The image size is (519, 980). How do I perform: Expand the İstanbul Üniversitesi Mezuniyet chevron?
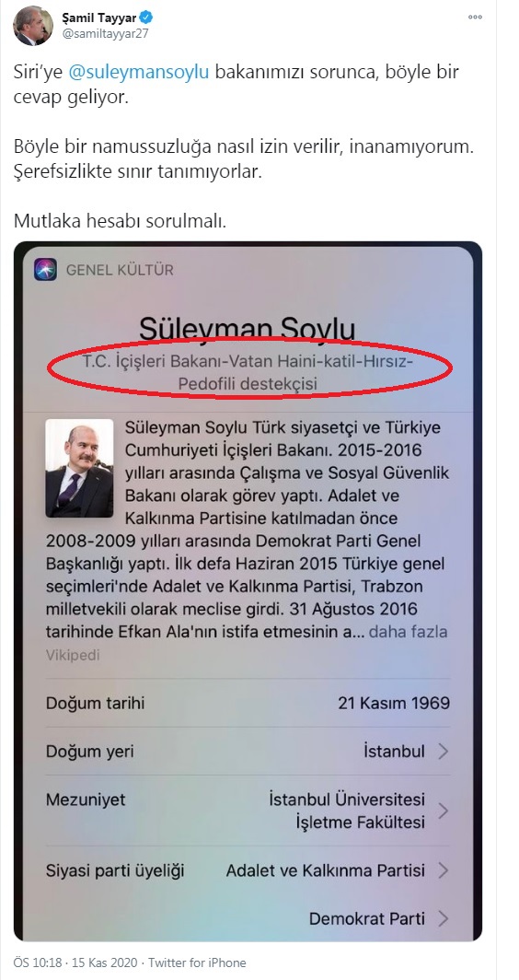(x=443, y=811)
